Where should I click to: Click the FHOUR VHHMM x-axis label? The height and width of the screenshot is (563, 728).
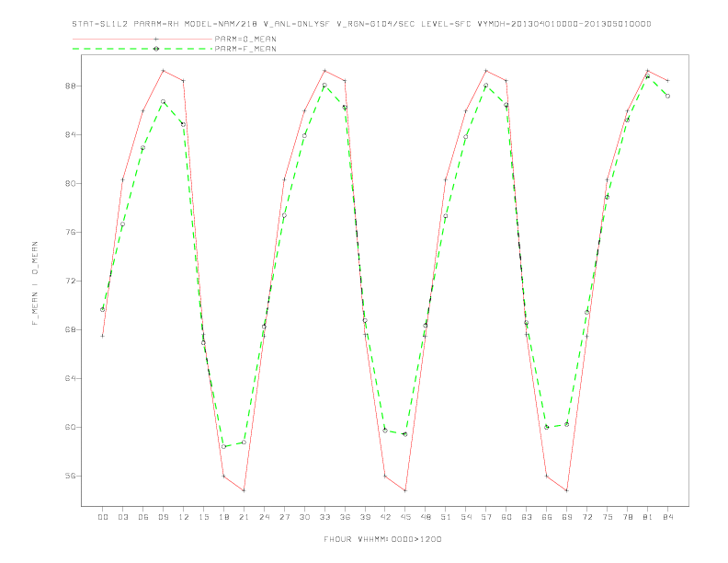[x=382, y=539]
